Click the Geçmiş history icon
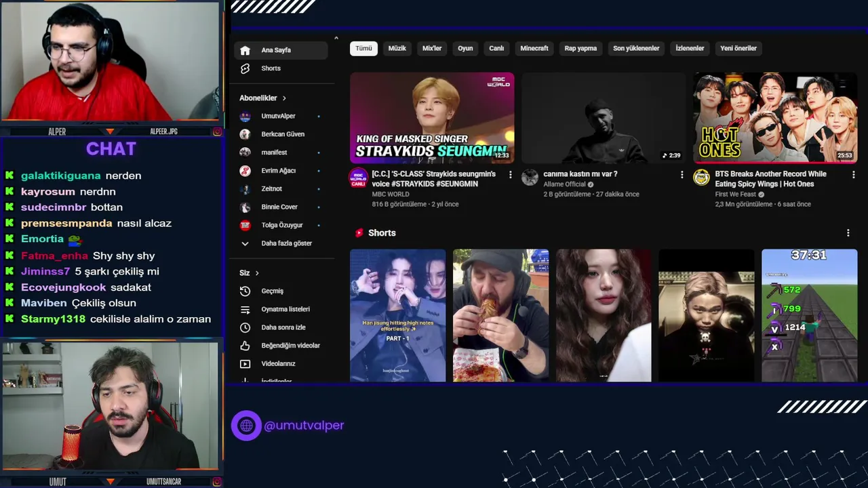The image size is (868, 488). click(x=245, y=291)
